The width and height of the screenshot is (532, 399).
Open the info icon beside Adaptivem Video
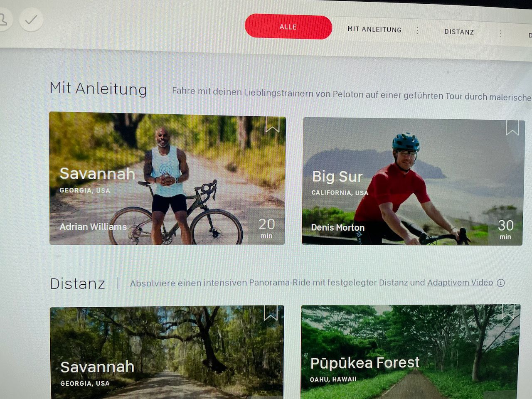point(501,283)
